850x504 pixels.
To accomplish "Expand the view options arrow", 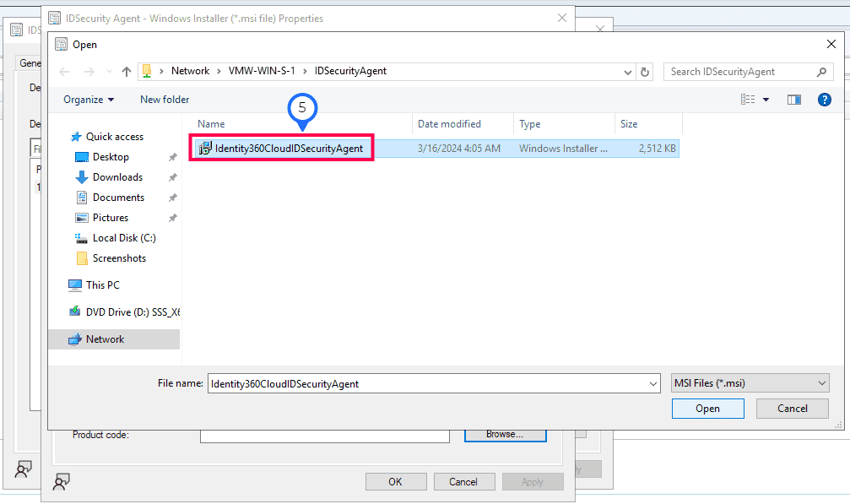I will (x=766, y=99).
